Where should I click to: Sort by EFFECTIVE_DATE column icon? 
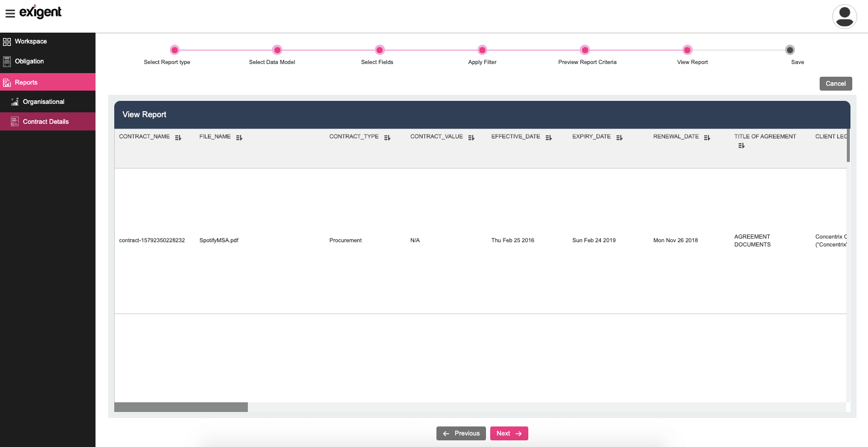[x=549, y=138]
